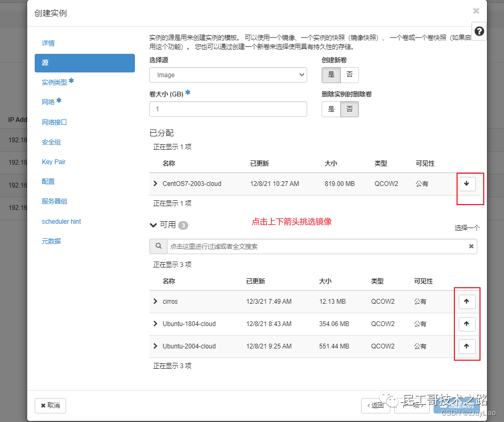Click the available count badge 3
Screen dimensions: 504x422
(183, 225)
